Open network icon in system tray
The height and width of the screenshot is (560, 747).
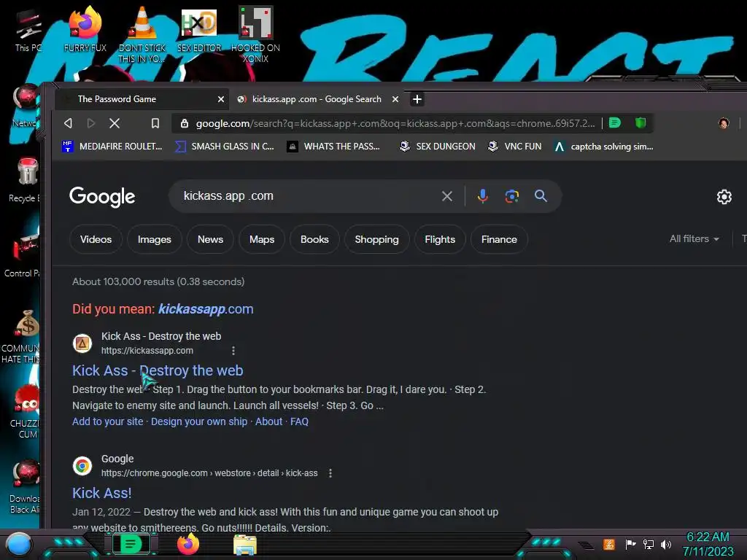(649, 544)
